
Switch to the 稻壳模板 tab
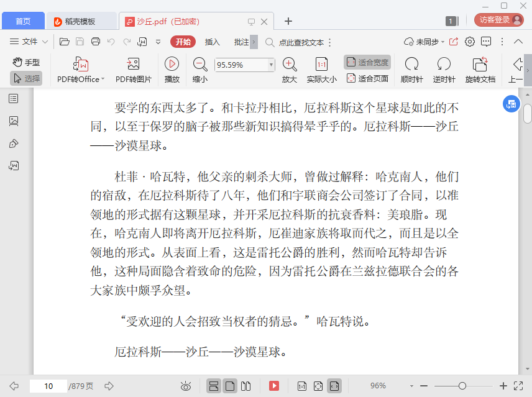(81, 21)
